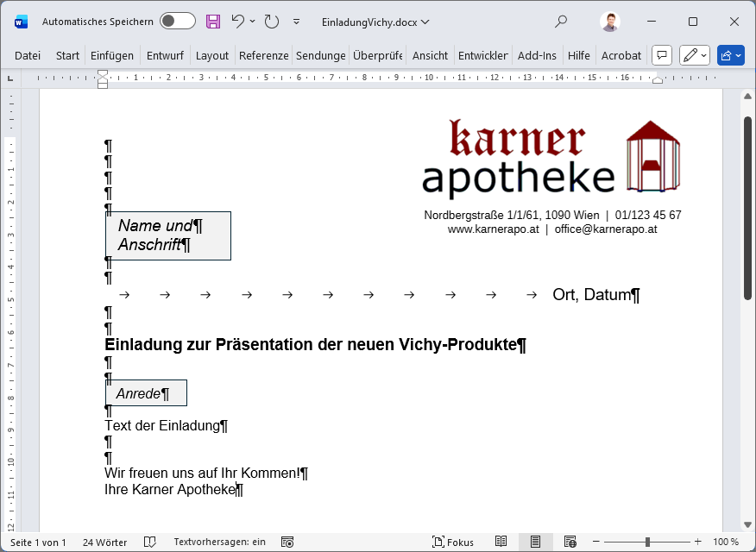The image size is (756, 552).
Task: Click the Name und Anschrift text box
Action: coord(168,235)
